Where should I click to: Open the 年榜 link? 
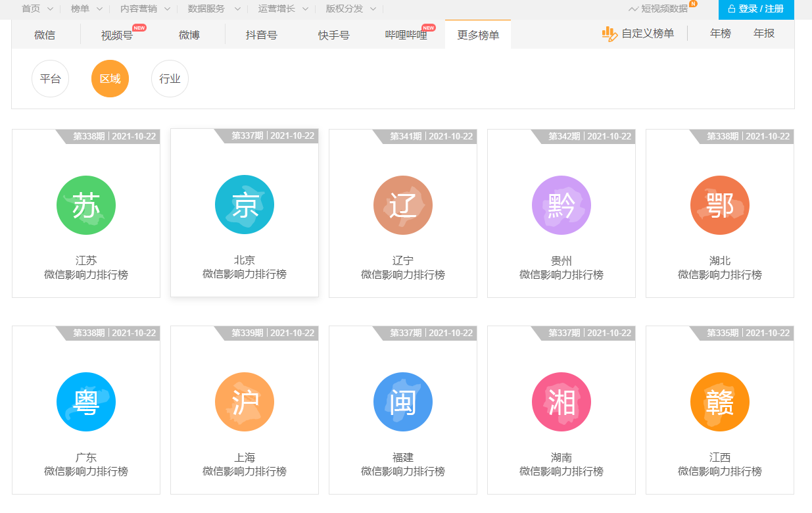click(721, 34)
